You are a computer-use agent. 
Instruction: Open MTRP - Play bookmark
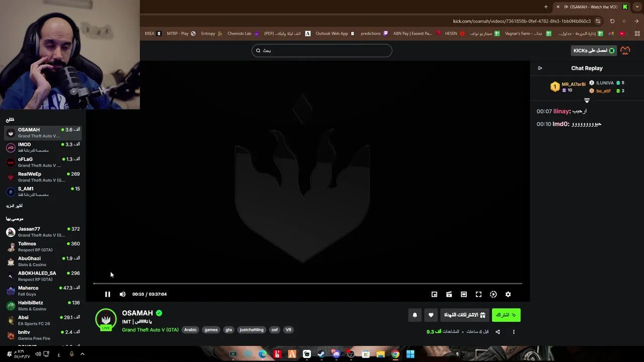tap(181, 34)
